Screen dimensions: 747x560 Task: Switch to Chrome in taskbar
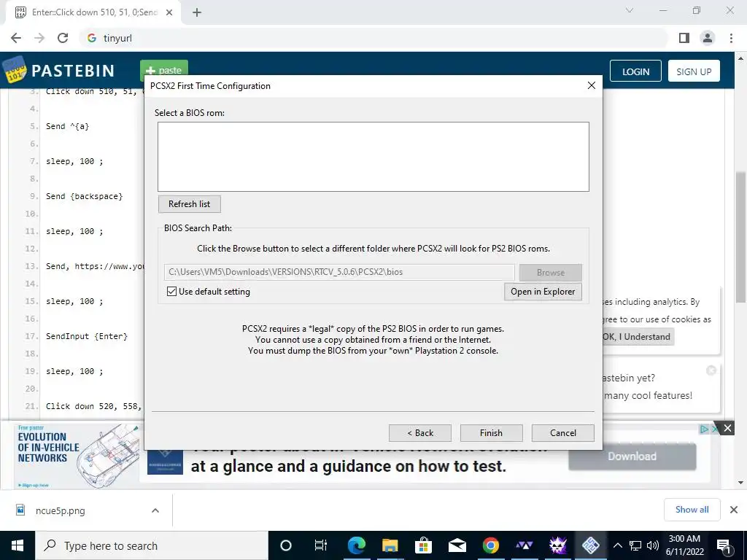[x=490, y=545]
